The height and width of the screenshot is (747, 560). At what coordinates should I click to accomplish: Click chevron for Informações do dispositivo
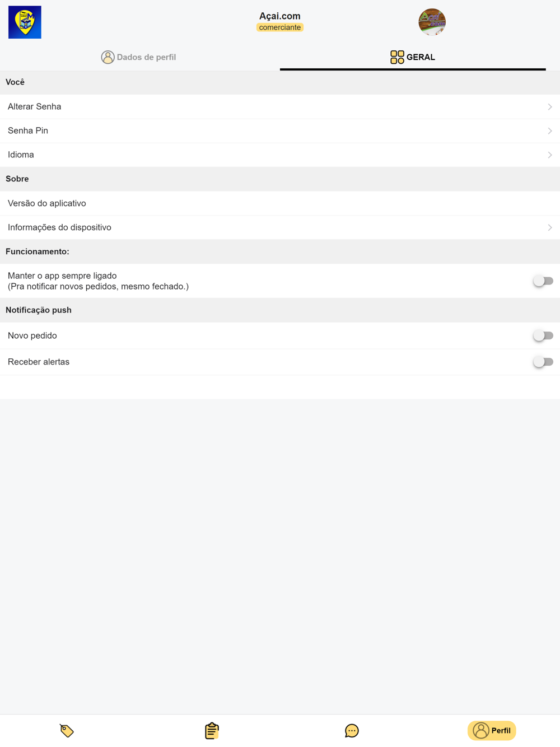point(550,228)
